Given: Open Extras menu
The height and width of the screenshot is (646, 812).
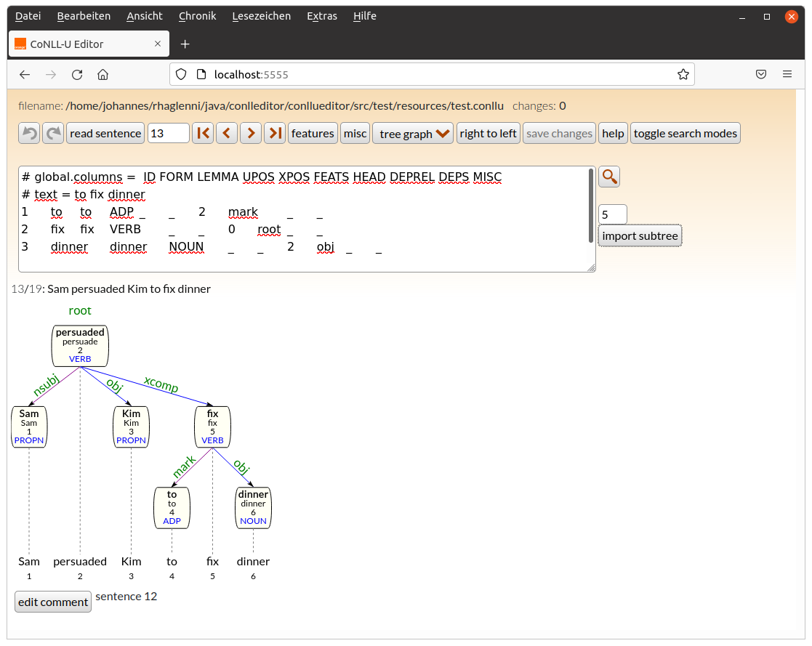Looking at the screenshot, I should 321,16.
